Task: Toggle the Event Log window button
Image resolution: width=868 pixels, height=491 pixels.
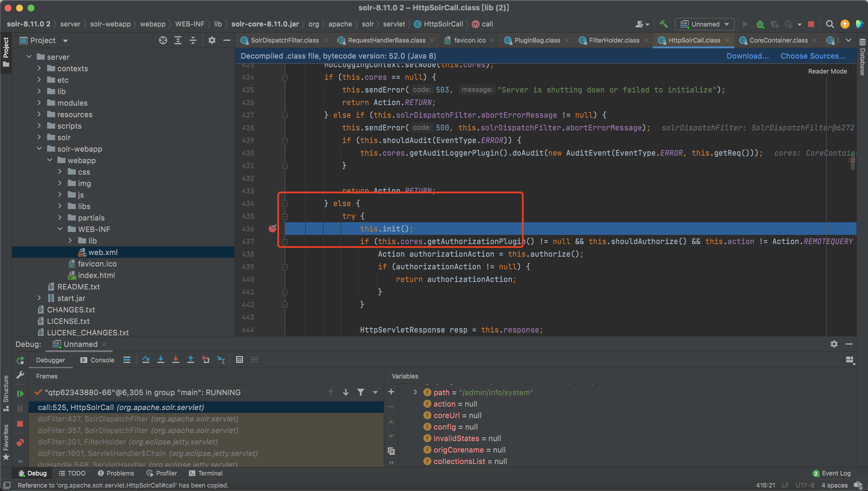Action: coord(831,473)
